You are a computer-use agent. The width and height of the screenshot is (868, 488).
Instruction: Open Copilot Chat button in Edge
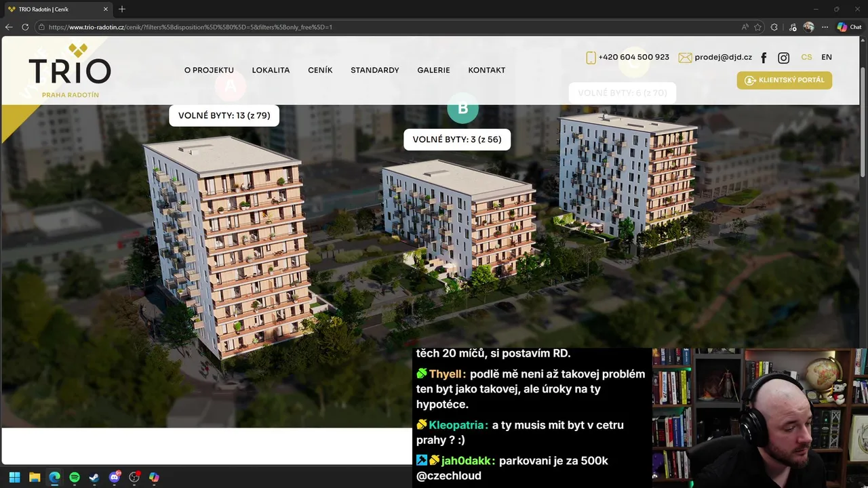850,27
